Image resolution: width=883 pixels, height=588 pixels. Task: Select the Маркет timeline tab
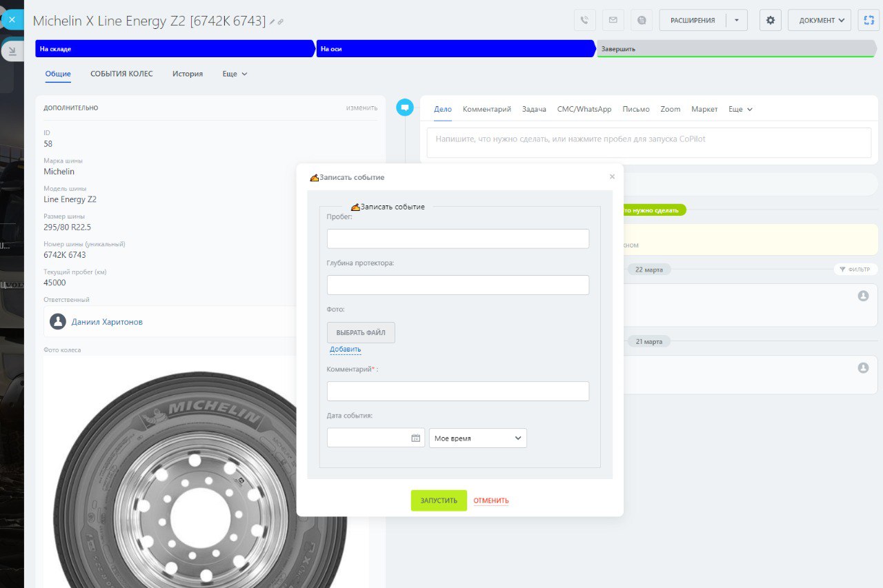(x=704, y=109)
